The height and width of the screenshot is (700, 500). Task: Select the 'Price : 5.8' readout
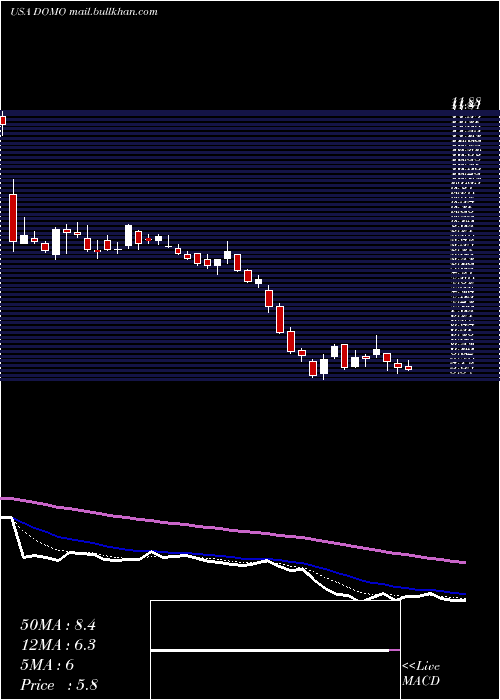click(x=59, y=685)
